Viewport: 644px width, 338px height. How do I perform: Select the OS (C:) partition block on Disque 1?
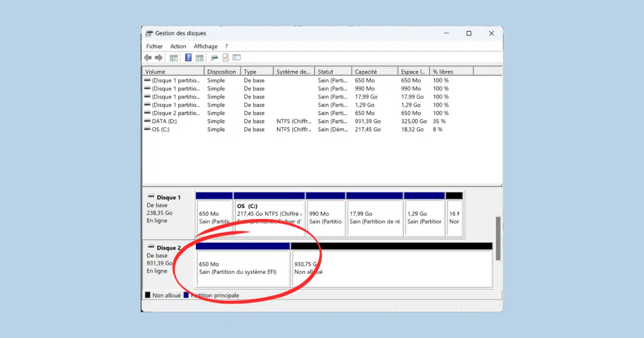point(268,214)
